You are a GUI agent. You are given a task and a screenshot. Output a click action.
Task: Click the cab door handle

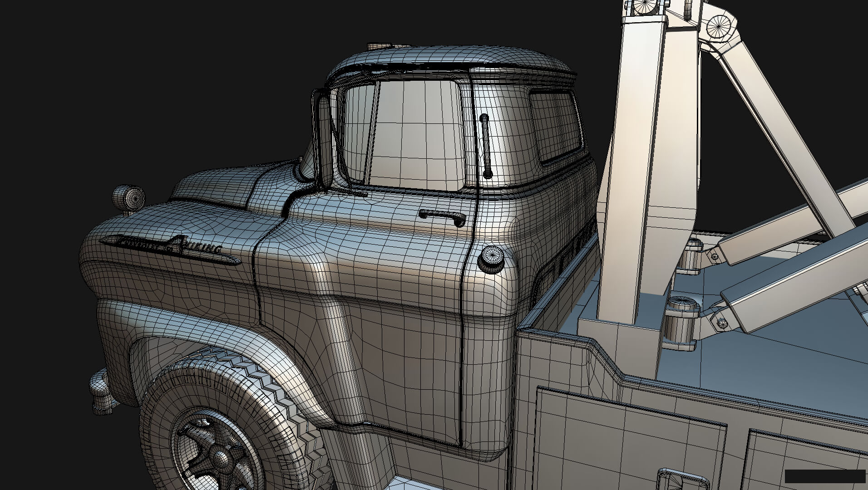coord(443,218)
